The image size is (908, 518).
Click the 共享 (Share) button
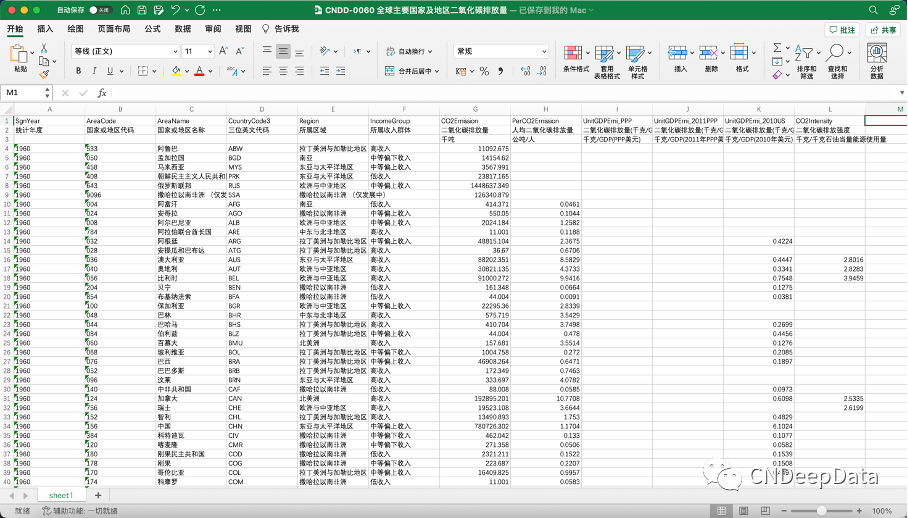click(x=883, y=30)
